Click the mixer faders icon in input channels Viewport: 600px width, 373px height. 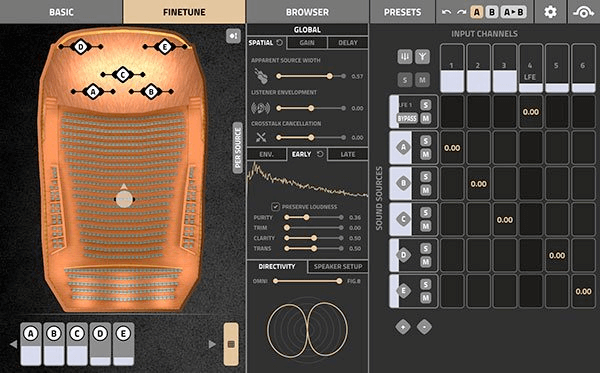(x=404, y=57)
